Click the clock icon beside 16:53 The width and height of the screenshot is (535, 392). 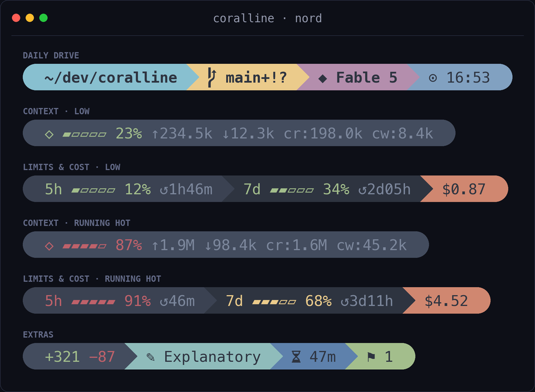point(432,78)
